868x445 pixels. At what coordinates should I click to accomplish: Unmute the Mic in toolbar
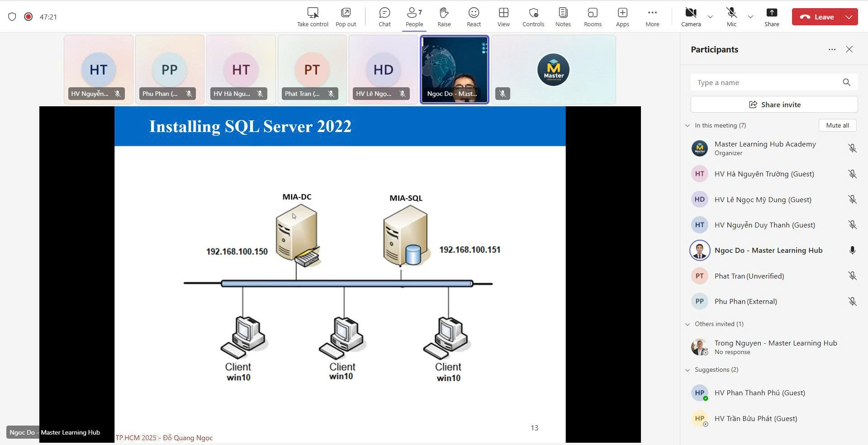tap(731, 17)
